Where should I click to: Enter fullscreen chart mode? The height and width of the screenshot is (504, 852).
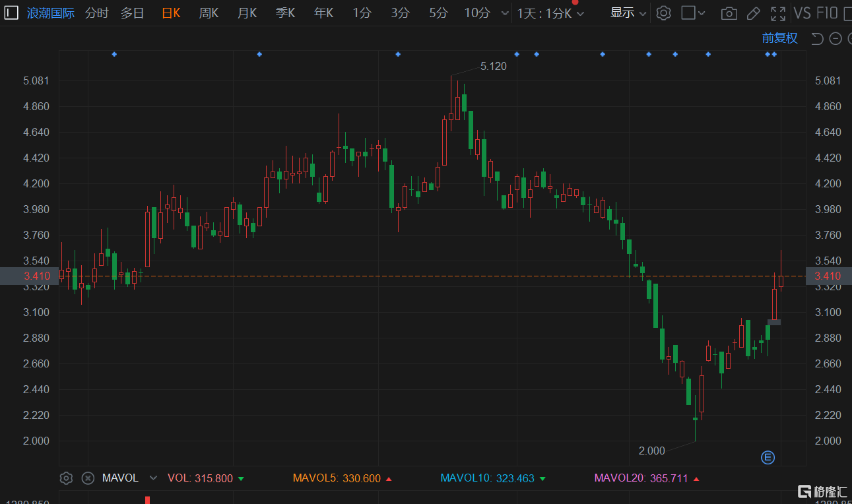tap(778, 13)
